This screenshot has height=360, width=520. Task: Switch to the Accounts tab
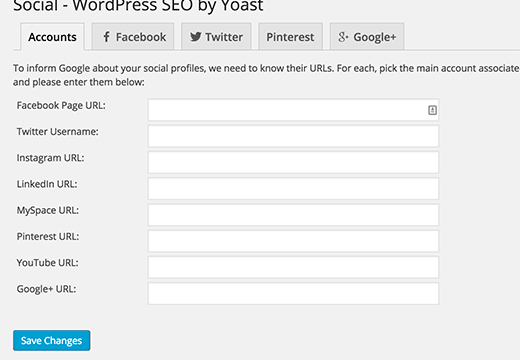(x=52, y=37)
